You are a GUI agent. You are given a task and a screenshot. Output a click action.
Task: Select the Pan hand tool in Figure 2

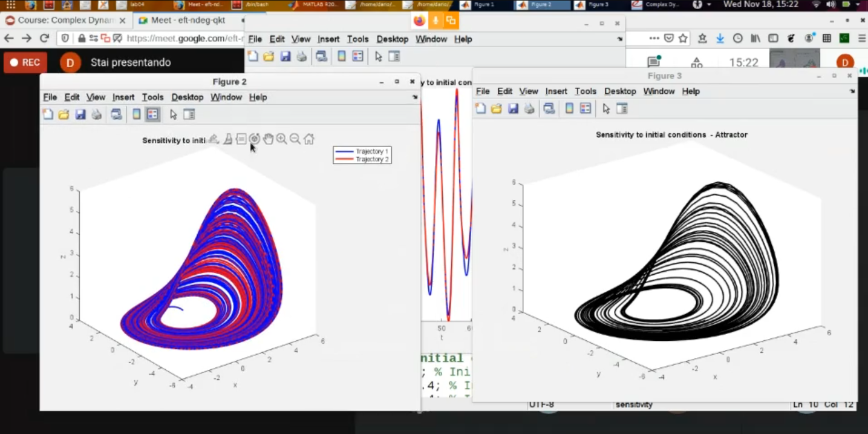coord(269,139)
